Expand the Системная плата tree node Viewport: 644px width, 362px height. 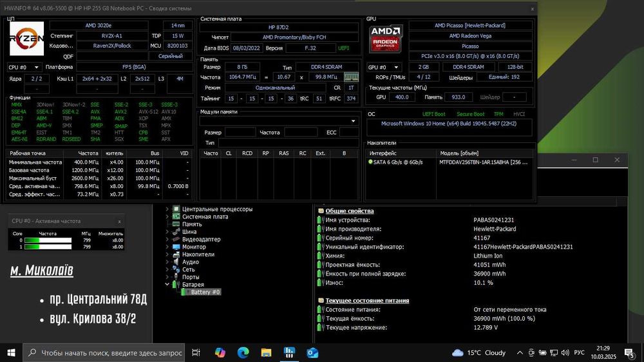pyautogui.click(x=167, y=216)
